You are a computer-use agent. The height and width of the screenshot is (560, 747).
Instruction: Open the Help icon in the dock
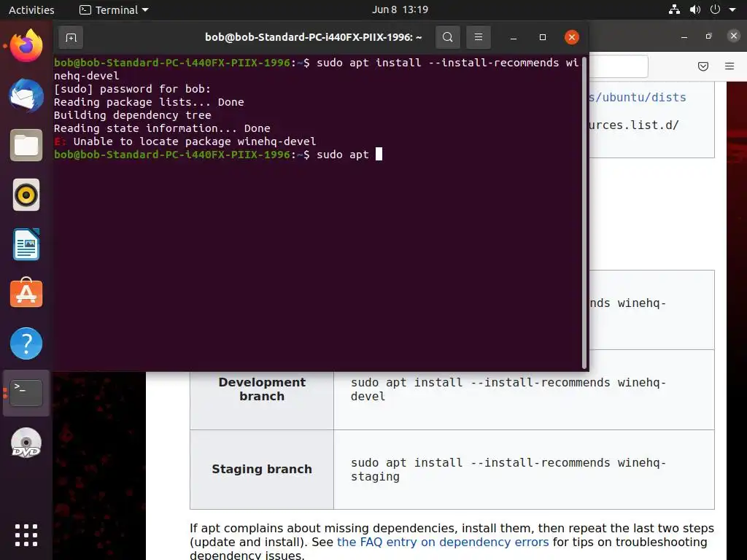point(26,343)
